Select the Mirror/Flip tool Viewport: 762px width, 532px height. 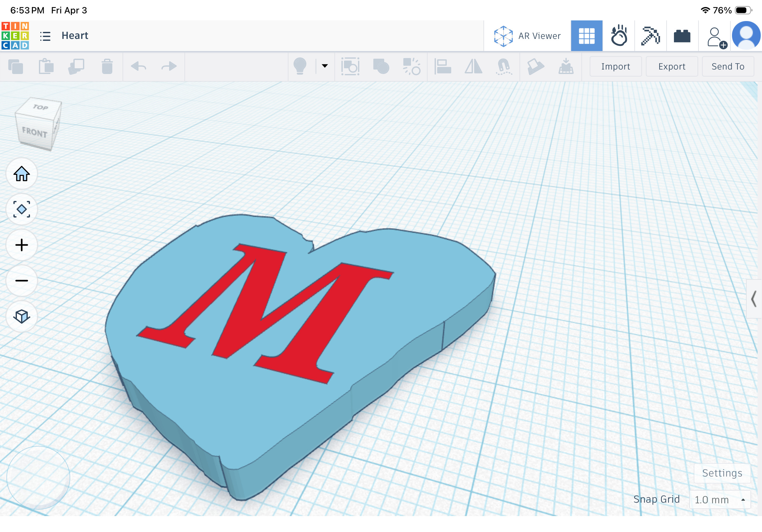(473, 66)
